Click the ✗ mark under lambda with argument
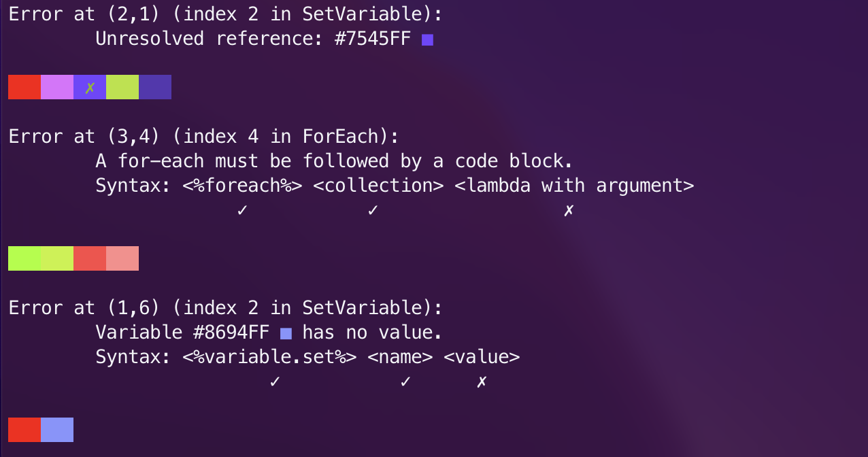 (569, 210)
